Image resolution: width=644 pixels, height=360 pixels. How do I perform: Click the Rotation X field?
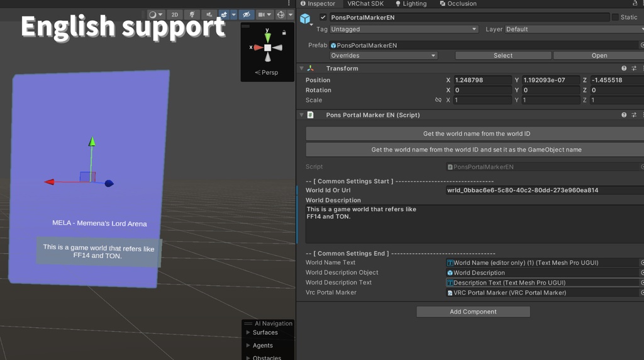pyautogui.click(x=482, y=90)
